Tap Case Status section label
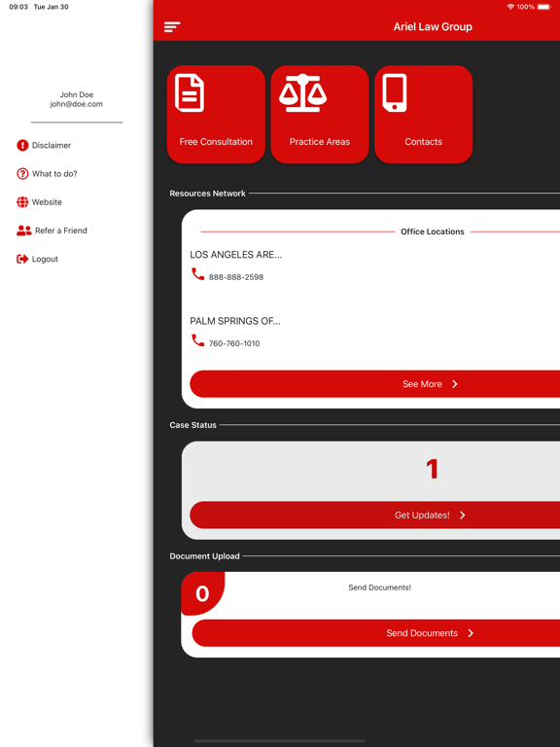 click(192, 425)
